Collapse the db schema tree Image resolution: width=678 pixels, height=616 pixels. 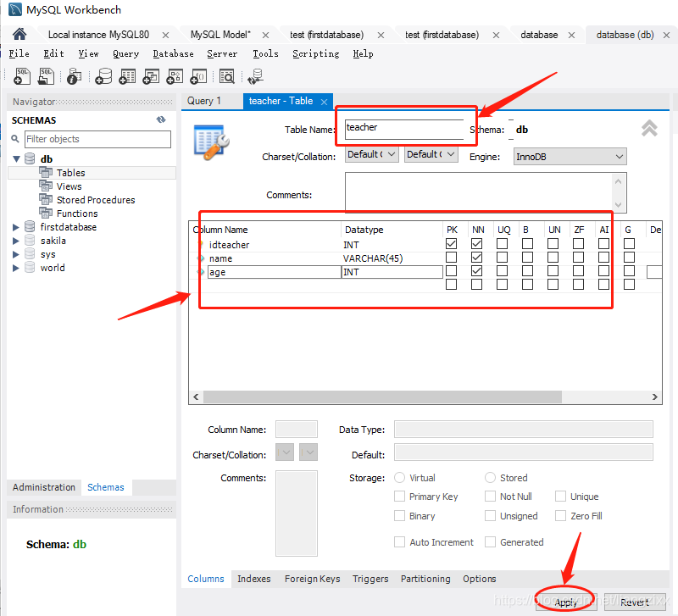point(16,159)
